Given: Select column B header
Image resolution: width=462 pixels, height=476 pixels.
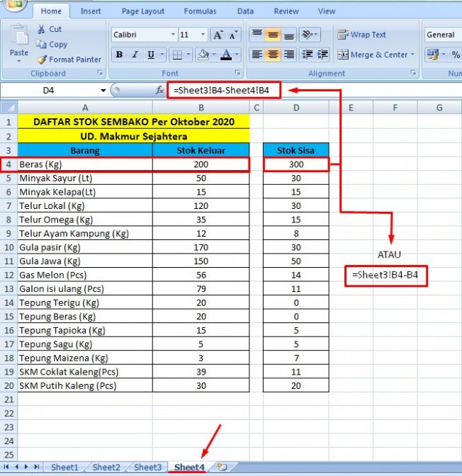Looking at the screenshot, I should (201, 108).
